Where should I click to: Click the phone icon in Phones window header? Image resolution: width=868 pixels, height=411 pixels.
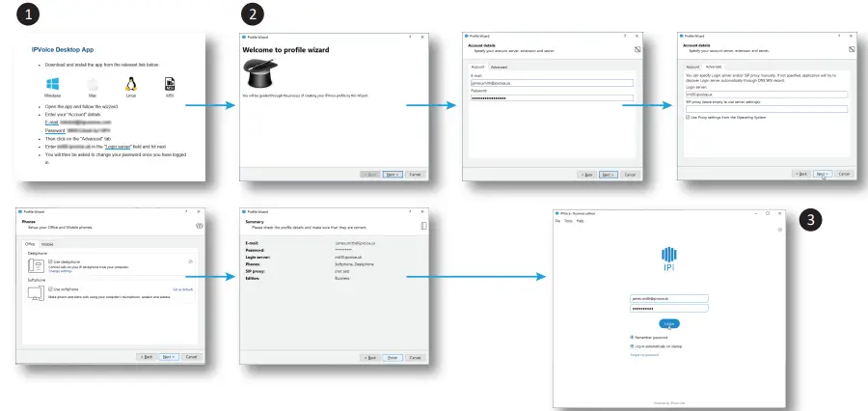[199, 226]
